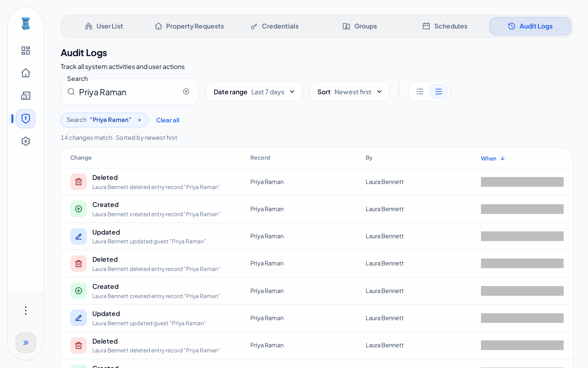Click the castle logo in the sidebar

26,23
